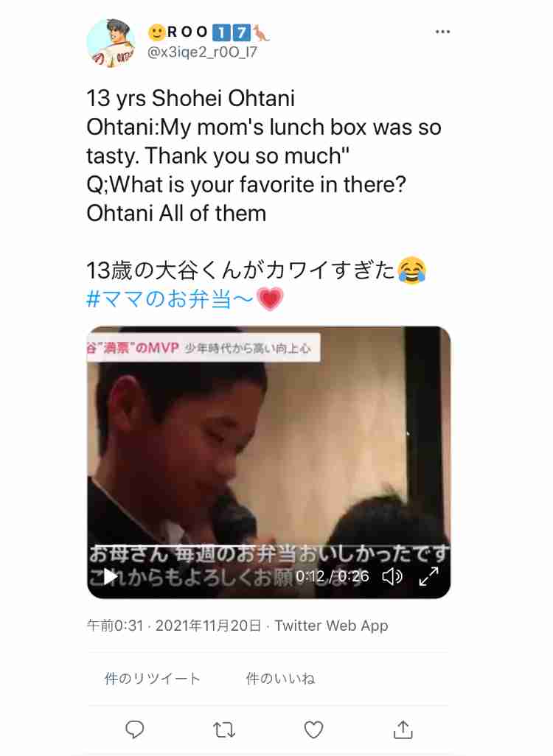Expand video to fullscreen
This screenshot has width=553, height=756.
click(428, 576)
